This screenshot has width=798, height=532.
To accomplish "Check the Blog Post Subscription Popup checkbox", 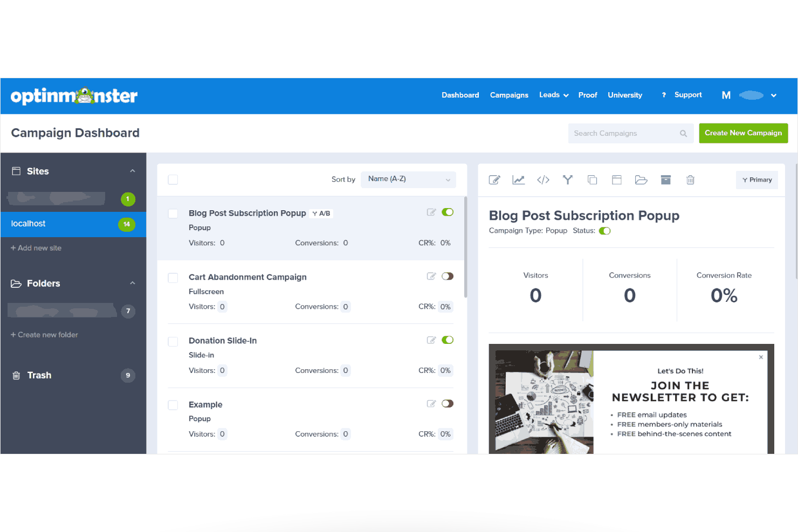I will 173,213.
